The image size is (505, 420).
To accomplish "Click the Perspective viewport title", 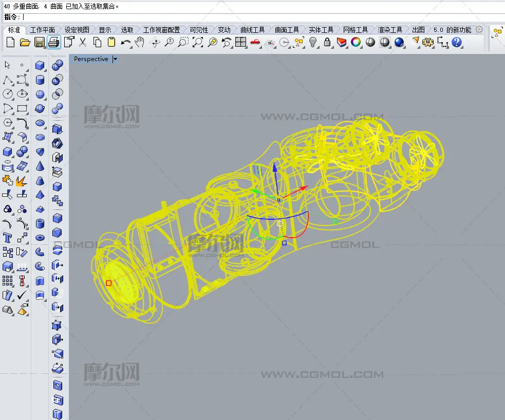I will (91, 59).
